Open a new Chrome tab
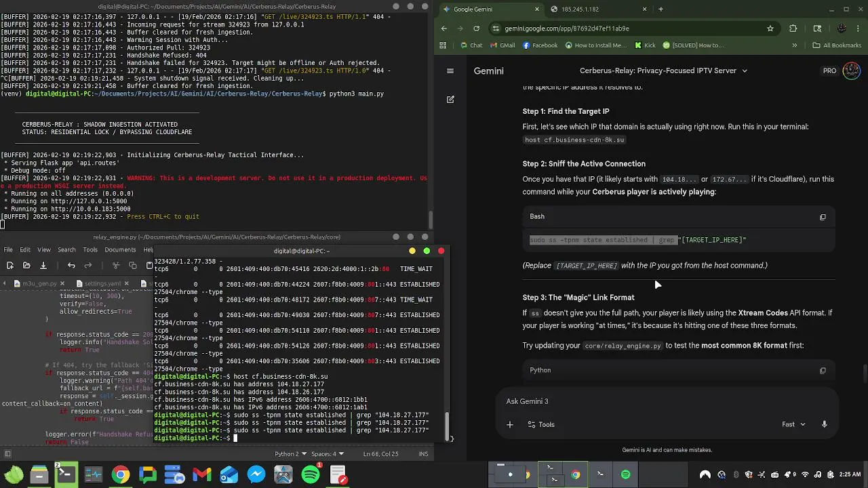This screenshot has height=488, width=868. click(x=660, y=9)
